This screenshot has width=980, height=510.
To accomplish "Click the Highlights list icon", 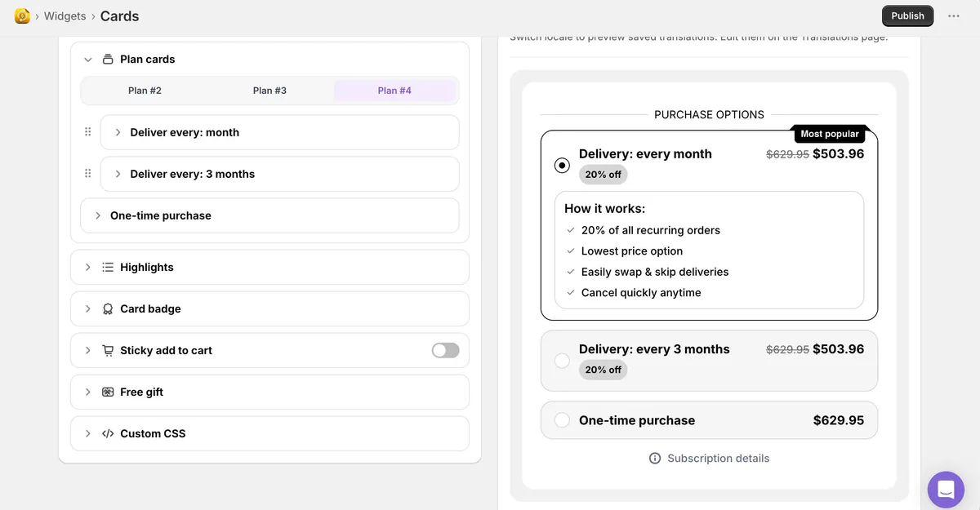I will pos(108,267).
